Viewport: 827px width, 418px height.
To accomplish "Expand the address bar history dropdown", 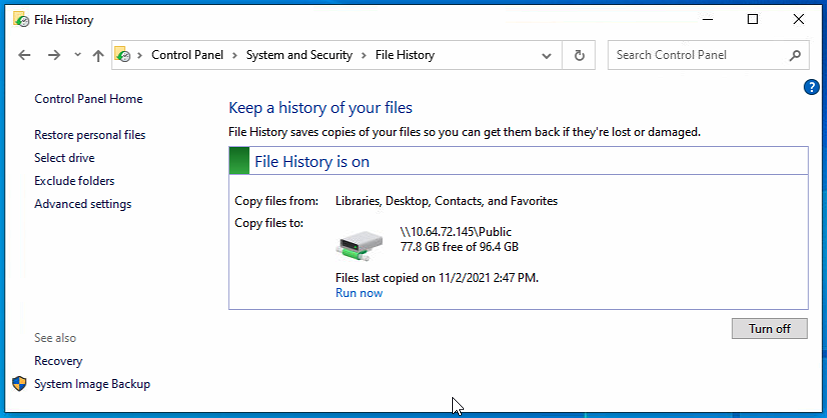I will pyautogui.click(x=546, y=56).
